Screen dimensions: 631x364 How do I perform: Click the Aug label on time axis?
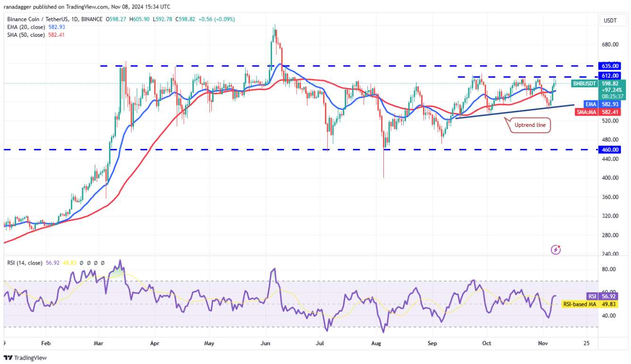point(375,344)
